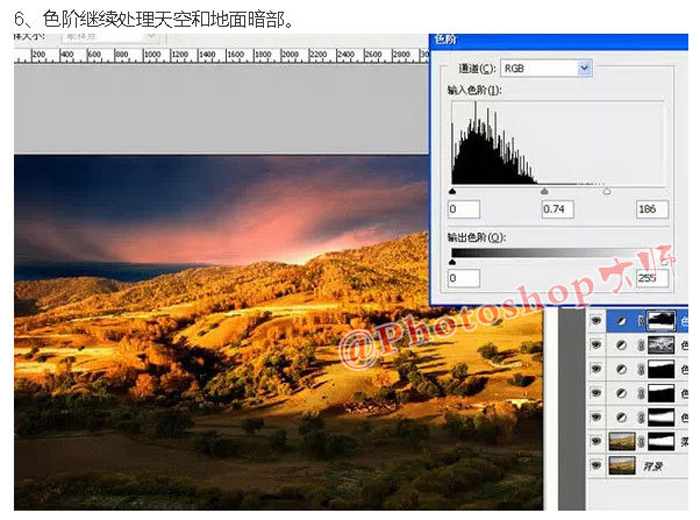This screenshot has width=700, height=520.
Task: Click the adjustment icon beside the grayscale landscape mask
Action: click(622, 345)
